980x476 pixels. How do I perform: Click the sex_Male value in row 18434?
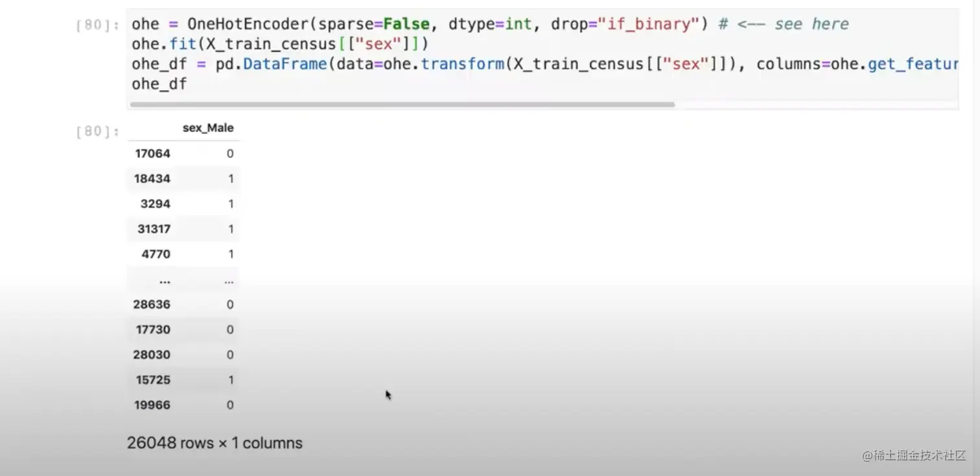click(231, 179)
